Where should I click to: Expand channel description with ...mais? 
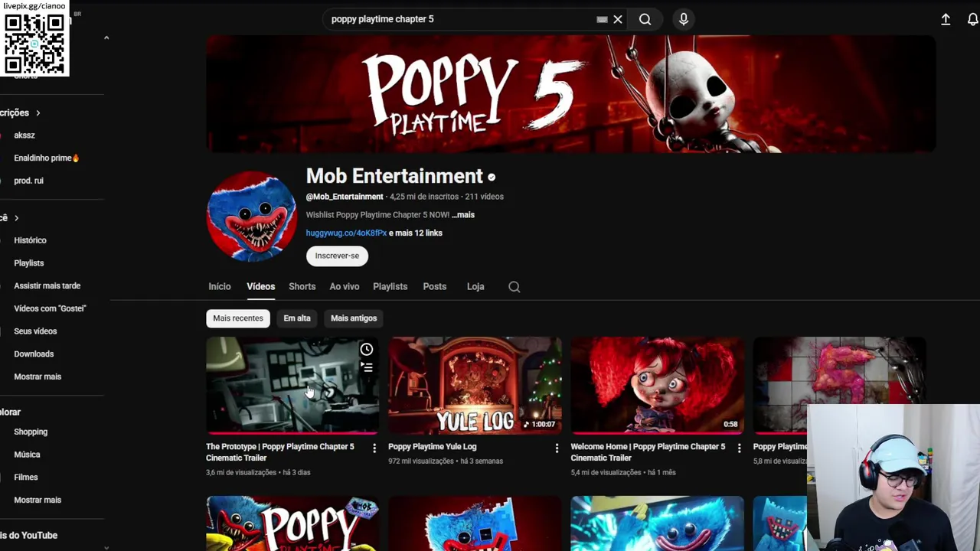tap(463, 215)
